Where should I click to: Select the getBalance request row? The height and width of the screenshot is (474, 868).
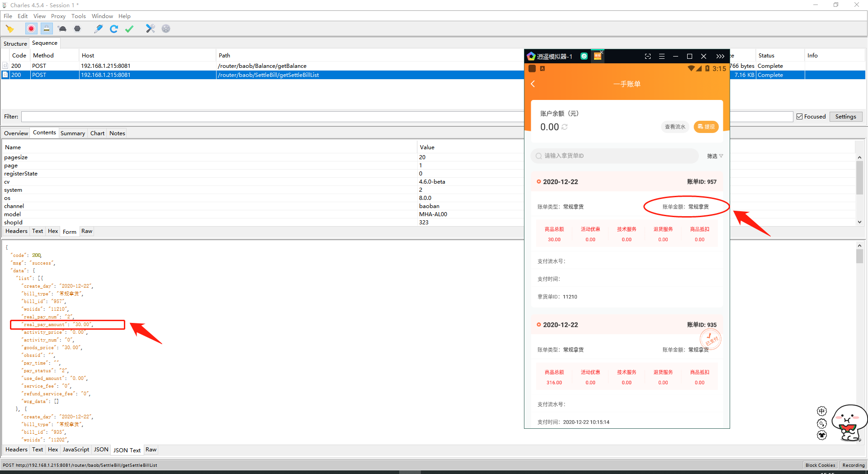click(x=262, y=66)
